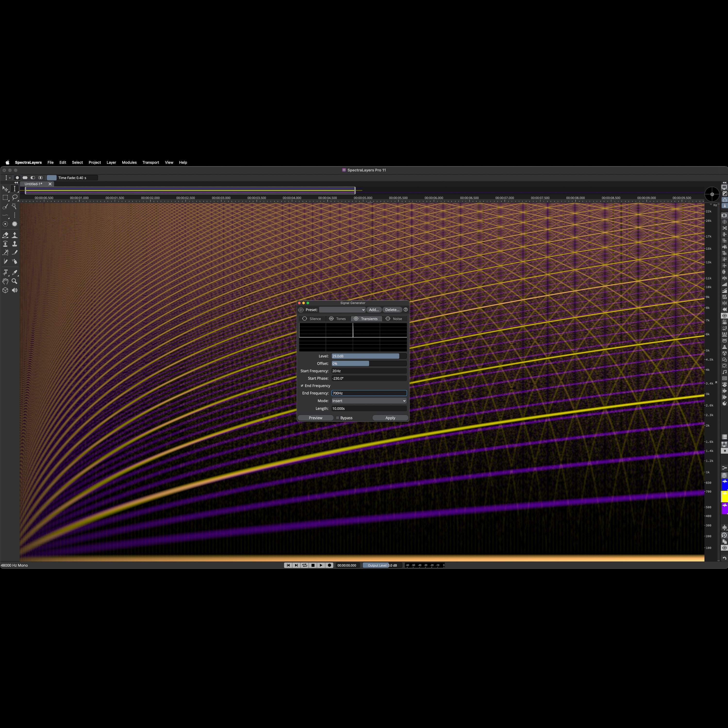Select the zoom magnifier tool
The width and height of the screenshot is (728, 728).
(14, 281)
